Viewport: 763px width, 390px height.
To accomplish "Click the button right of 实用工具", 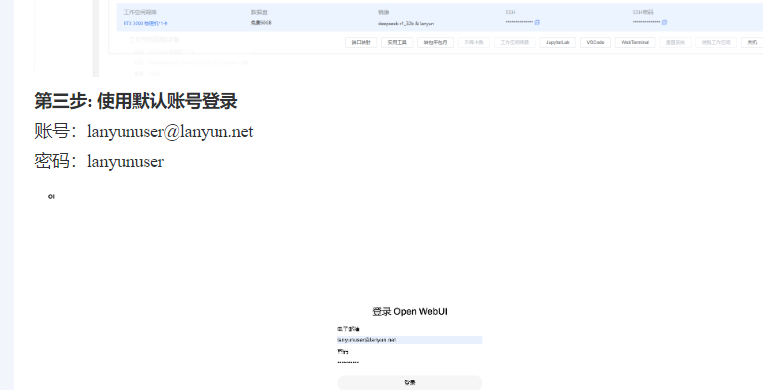I will point(436,42).
